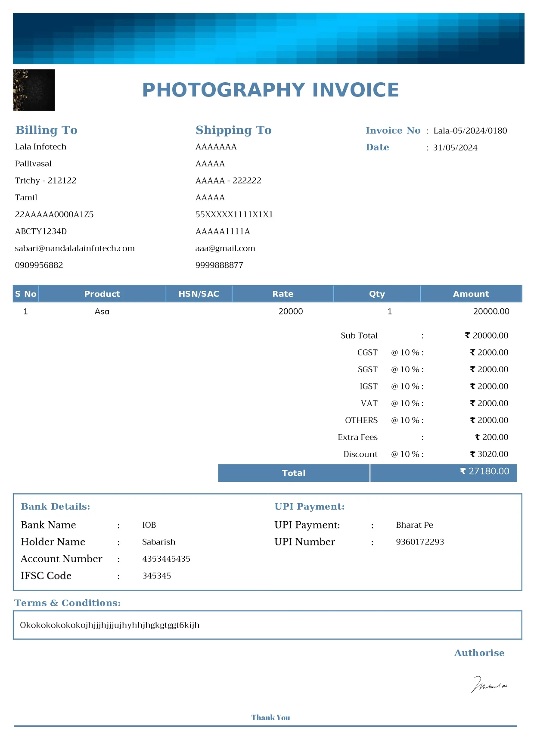Viewport: 534px width, 756px height.
Task: Click the Amount column header
Action: tap(471, 294)
